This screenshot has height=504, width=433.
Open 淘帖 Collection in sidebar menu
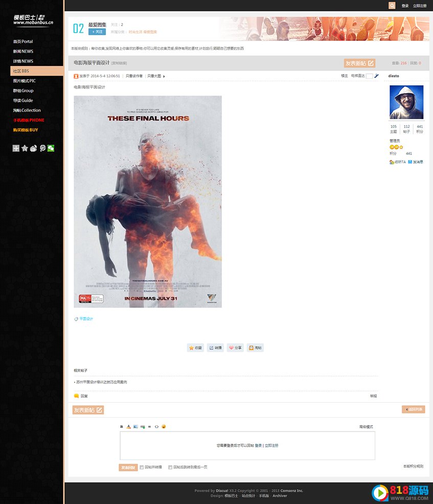point(27,110)
